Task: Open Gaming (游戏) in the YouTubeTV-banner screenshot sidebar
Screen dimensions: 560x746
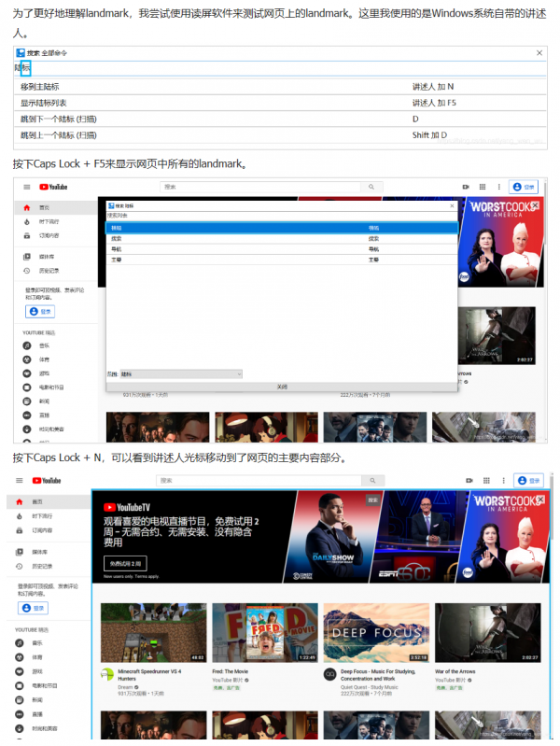Action: point(49,671)
